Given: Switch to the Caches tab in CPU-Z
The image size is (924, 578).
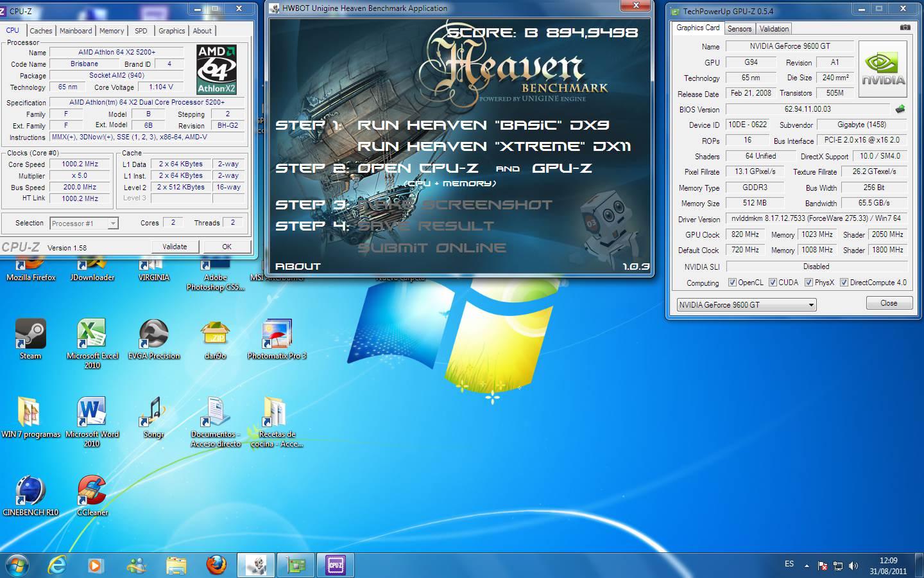Looking at the screenshot, I should (x=41, y=31).
